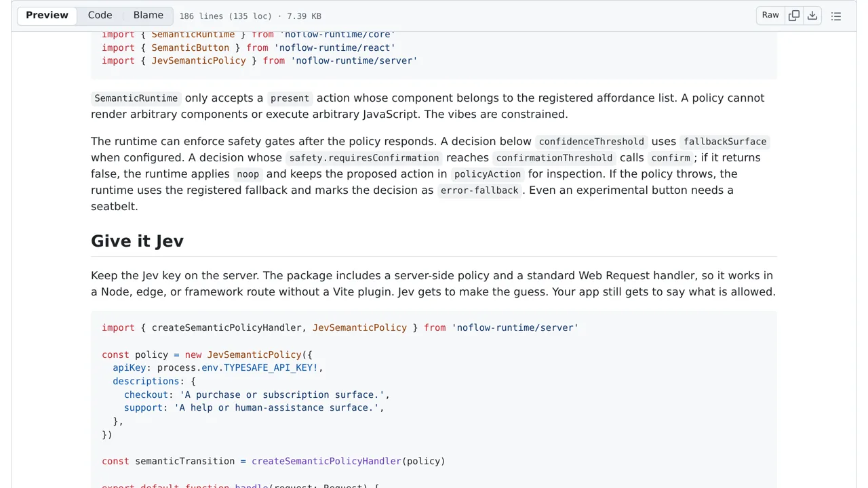Image resolution: width=868 pixels, height=488 pixels.
Task: Click the "186 lines (135 loc) · 7.39 KB" file info
Action: (x=250, y=16)
